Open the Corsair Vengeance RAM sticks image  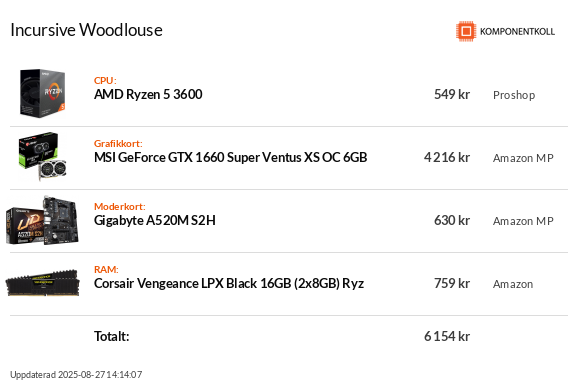(43, 283)
